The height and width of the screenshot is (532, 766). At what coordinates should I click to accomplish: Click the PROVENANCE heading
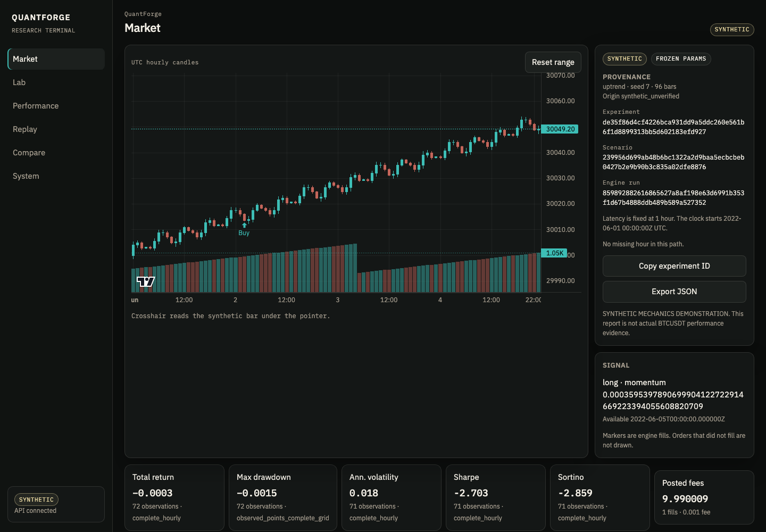(627, 77)
